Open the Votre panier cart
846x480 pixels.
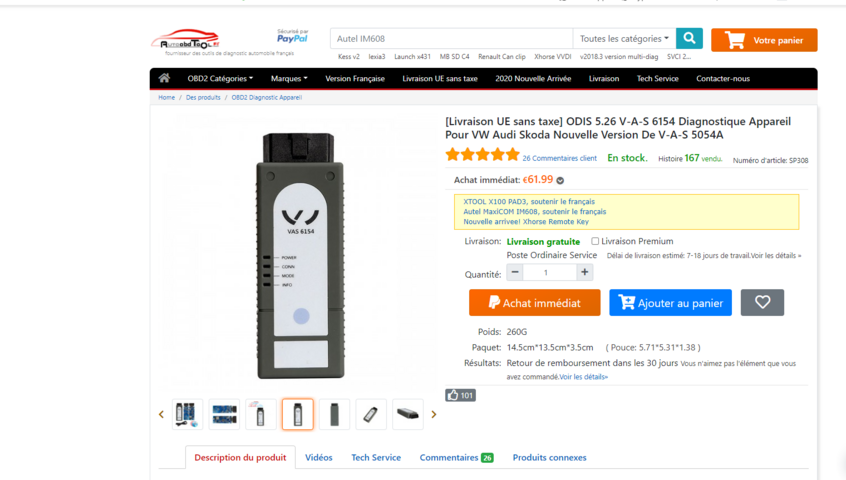point(764,40)
